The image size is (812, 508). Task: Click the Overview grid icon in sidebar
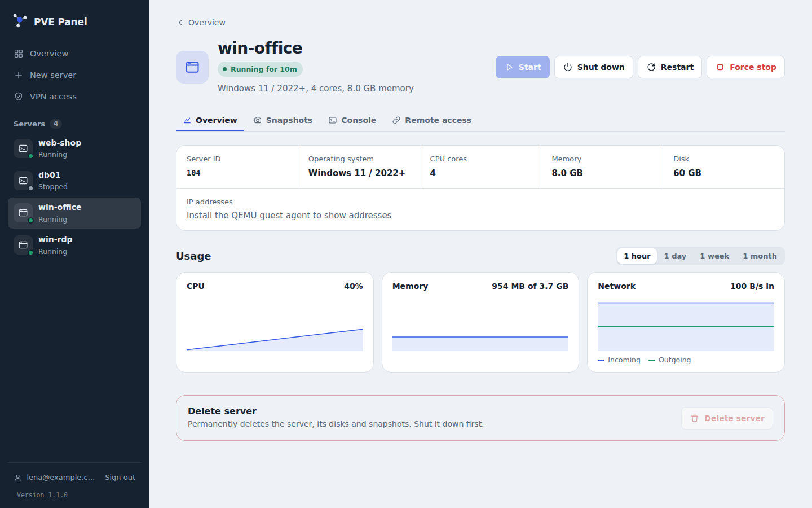coord(19,54)
